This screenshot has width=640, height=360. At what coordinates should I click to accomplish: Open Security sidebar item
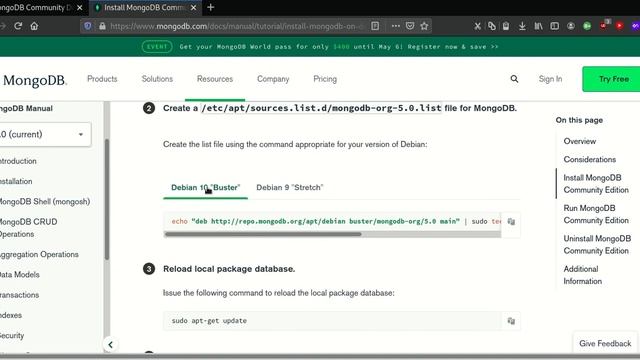tap(12, 336)
